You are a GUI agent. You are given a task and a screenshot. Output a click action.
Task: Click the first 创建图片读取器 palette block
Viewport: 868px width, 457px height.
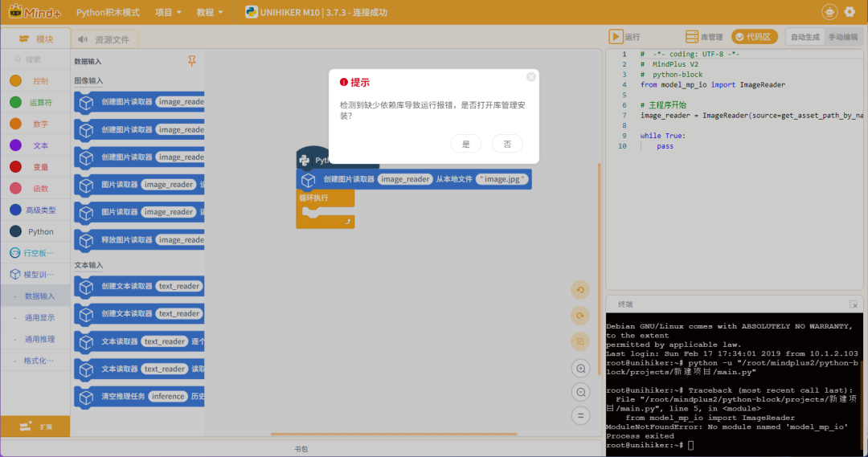click(x=139, y=102)
